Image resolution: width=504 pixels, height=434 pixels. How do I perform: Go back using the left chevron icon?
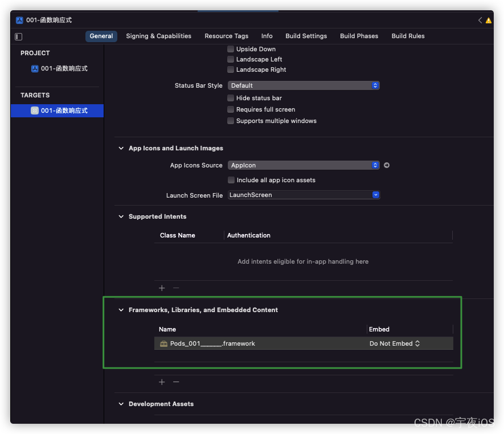point(480,21)
